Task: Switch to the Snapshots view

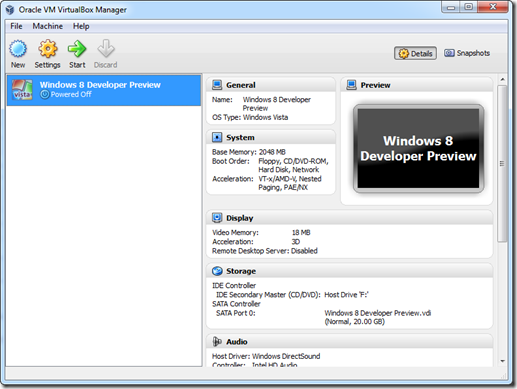Action: pos(467,53)
